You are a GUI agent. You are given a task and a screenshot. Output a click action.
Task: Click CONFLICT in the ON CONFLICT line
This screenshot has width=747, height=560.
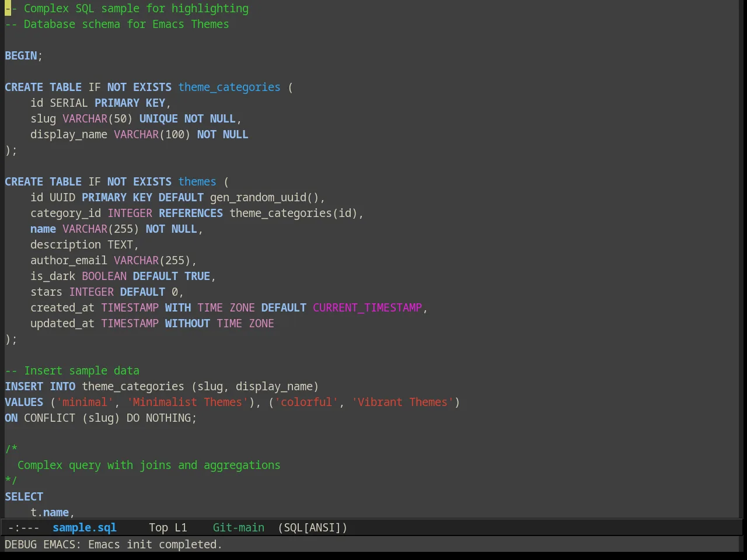[x=50, y=418]
